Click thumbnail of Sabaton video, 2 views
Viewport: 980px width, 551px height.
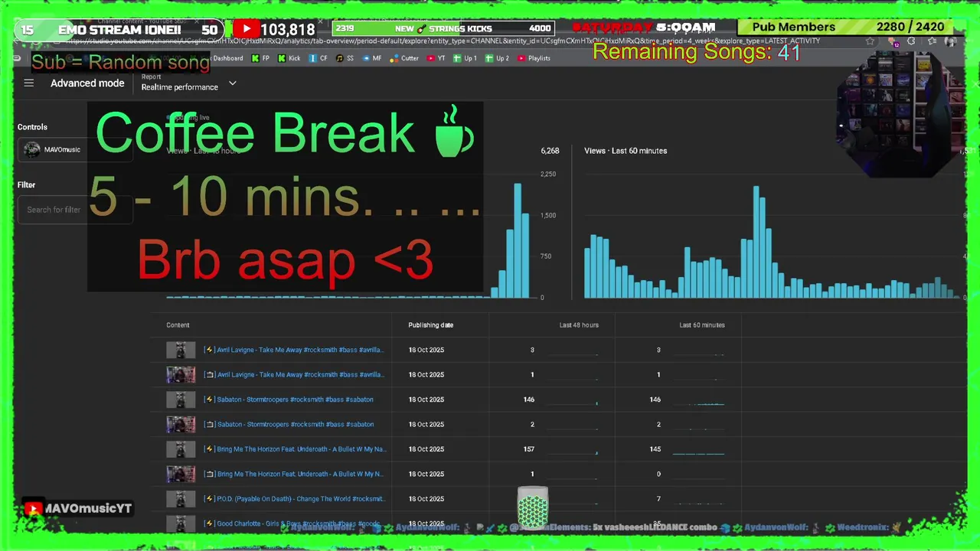pos(181,425)
